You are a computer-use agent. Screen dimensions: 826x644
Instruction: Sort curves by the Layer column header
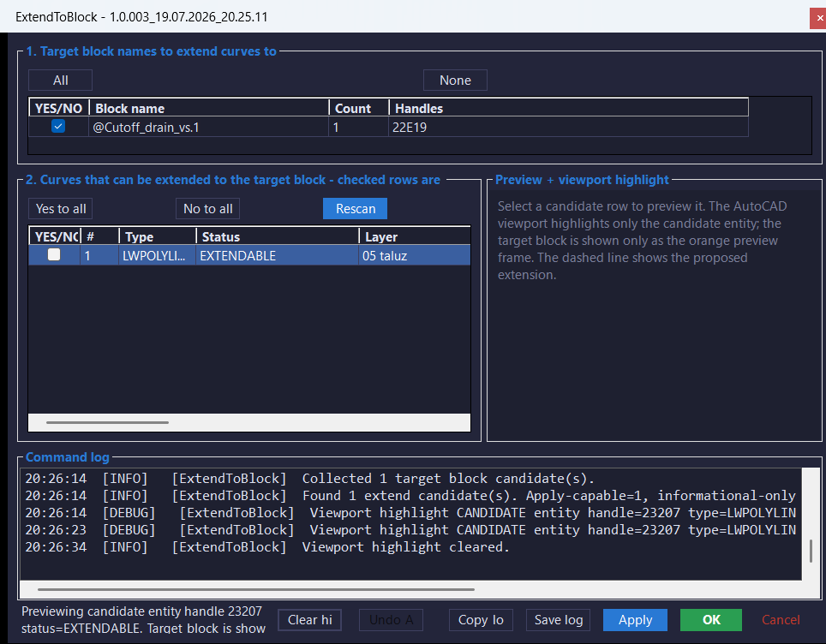point(415,236)
